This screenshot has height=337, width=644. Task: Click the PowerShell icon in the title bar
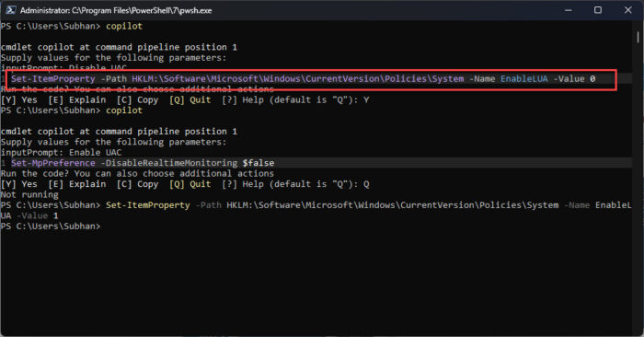(x=10, y=10)
